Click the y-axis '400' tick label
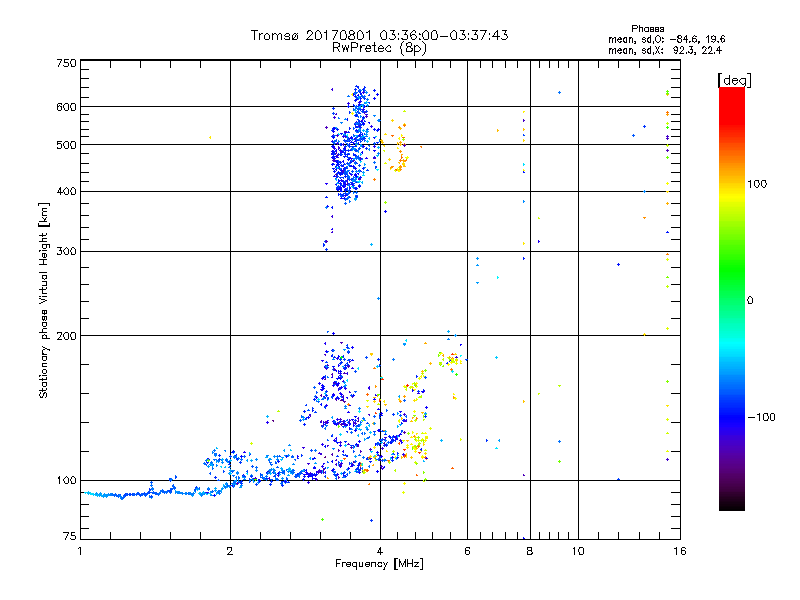 (x=66, y=191)
